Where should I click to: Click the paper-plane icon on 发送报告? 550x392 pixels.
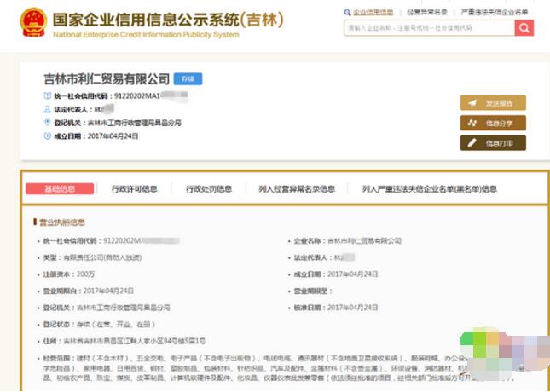tap(472, 103)
